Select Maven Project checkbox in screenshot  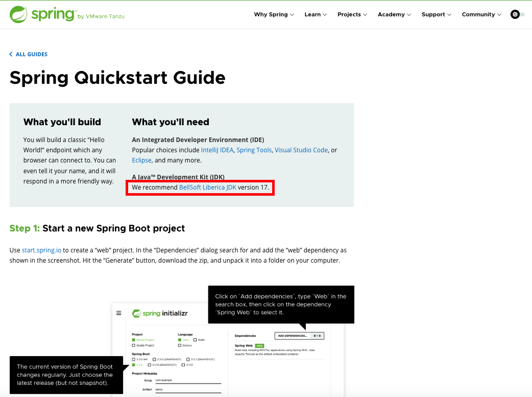(133, 340)
